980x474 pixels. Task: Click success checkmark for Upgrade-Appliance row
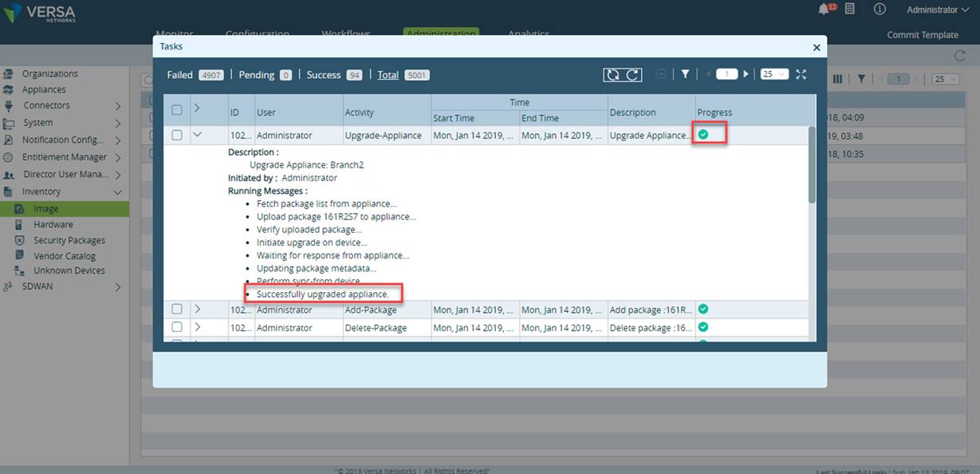(703, 134)
